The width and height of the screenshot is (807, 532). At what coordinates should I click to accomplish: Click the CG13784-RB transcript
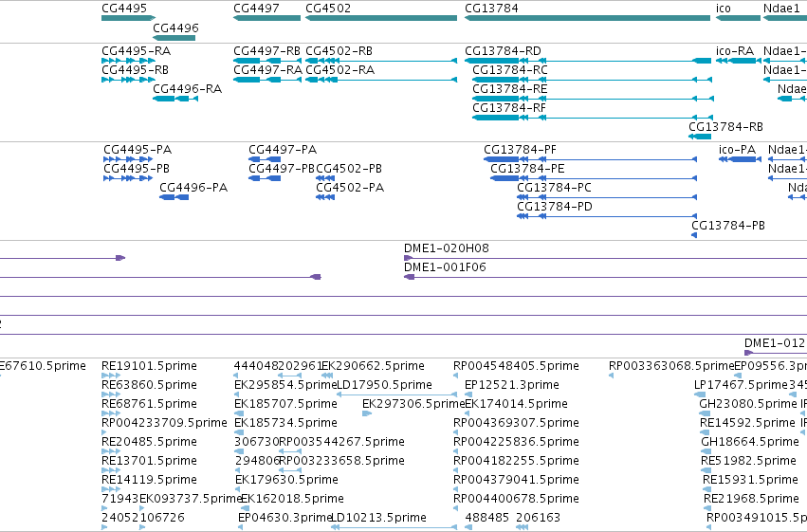[x=700, y=137]
